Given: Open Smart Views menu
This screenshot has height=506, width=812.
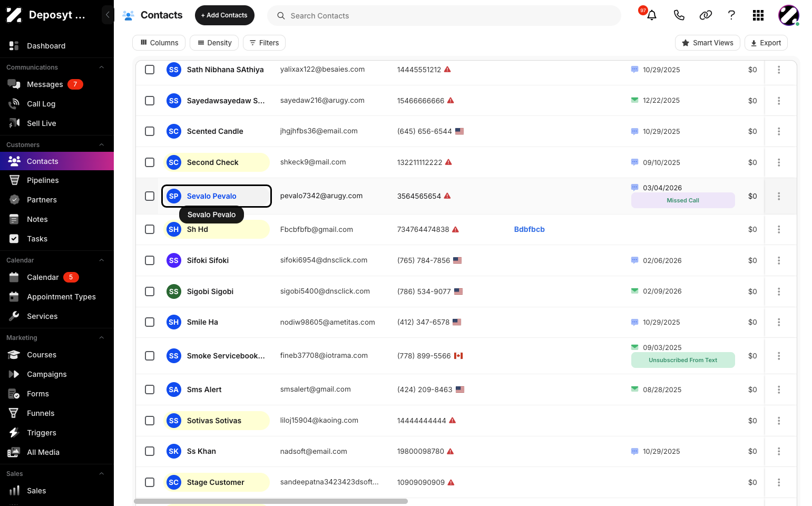Looking at the screenshot, I should point(708,43).
